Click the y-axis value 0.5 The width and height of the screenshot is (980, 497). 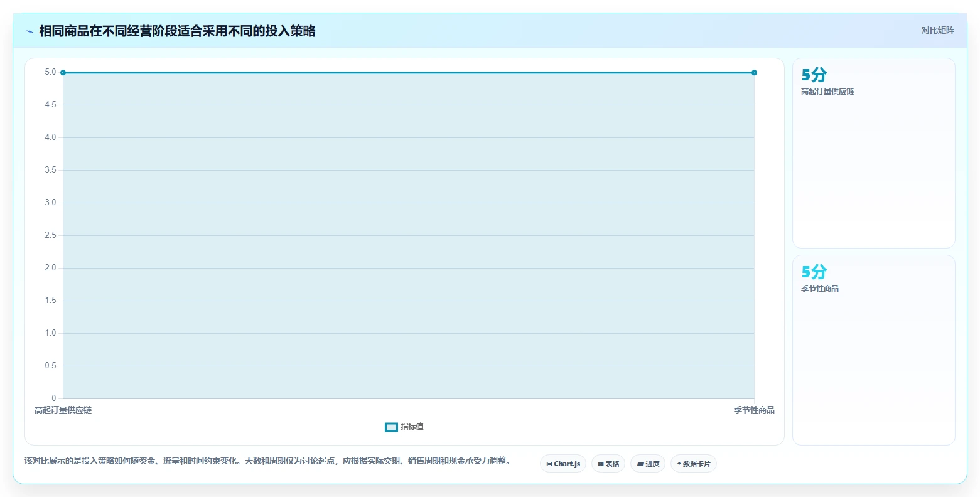tap(50, 366)
